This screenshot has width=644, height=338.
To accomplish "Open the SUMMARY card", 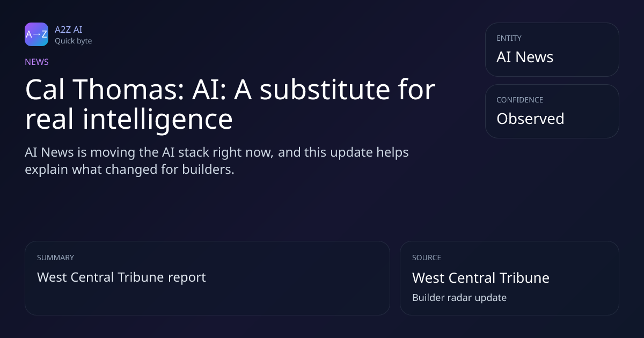I will click(x=207, y=278).
